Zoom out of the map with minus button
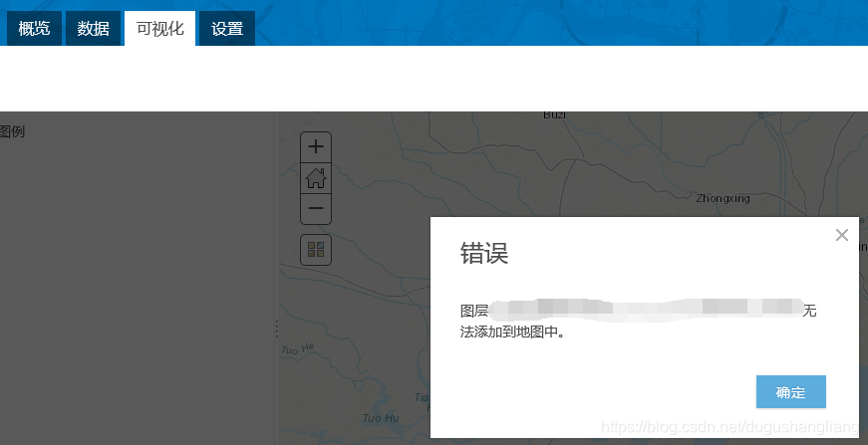The image size is (868, 445). 316,209
